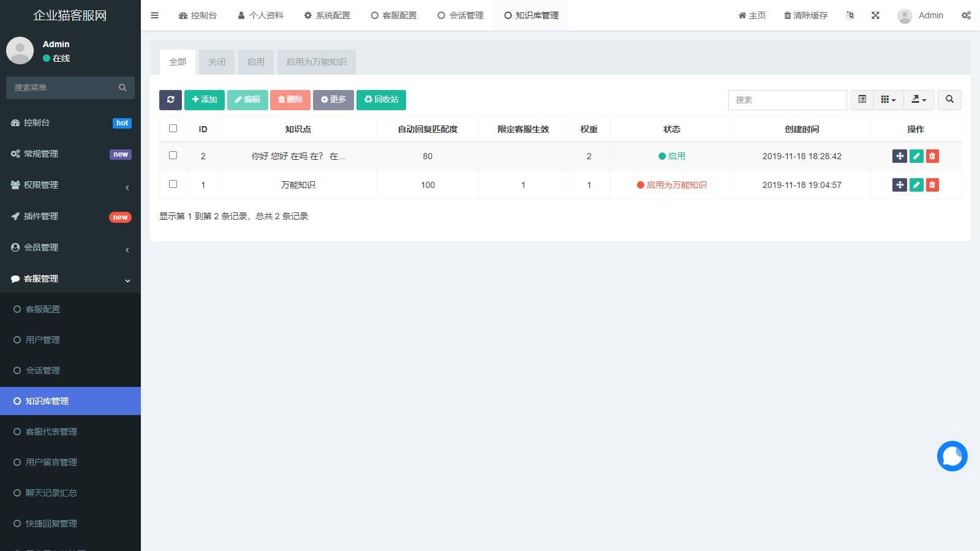Image resolution: width=980 pixels, height=551 pixels.
Task: Open the columns visibility dropdown
Action: pos(888,100)
